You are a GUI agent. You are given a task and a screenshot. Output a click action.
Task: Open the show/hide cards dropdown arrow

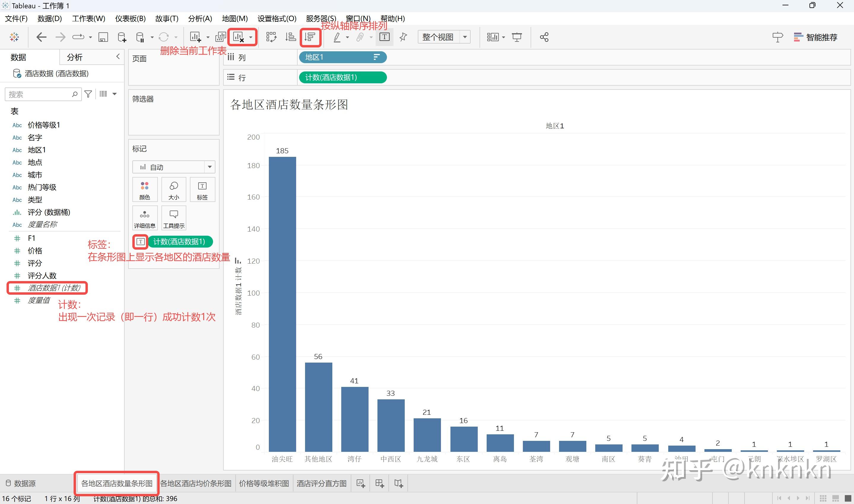503,37
